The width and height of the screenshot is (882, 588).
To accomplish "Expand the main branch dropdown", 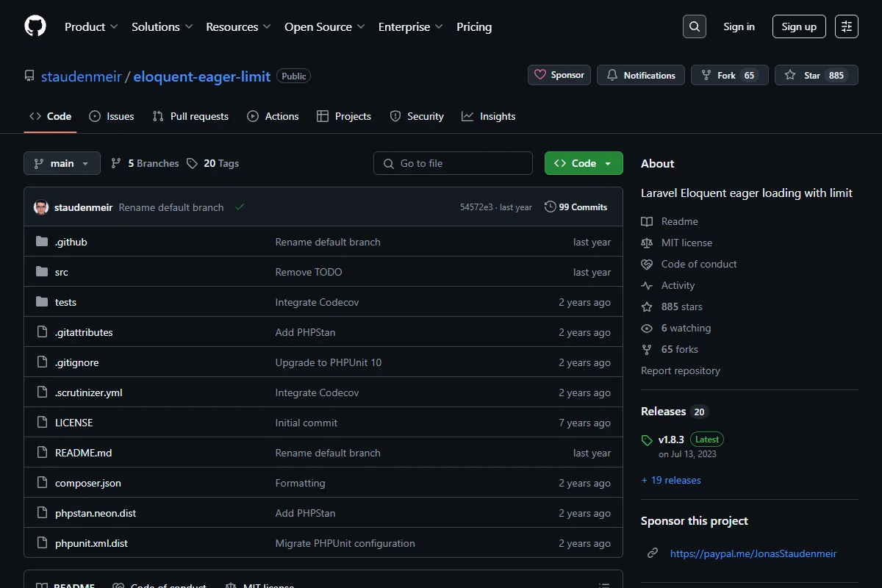I will [x=62, y=163].
